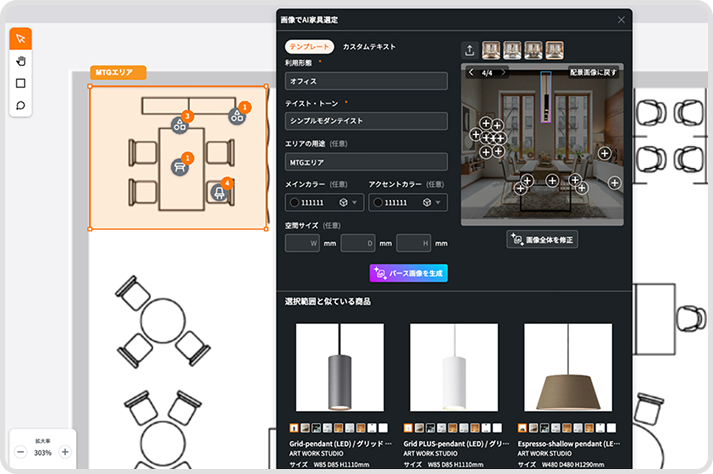Click the upload image icon
The image size is (713, 474).
pos(470,50)
